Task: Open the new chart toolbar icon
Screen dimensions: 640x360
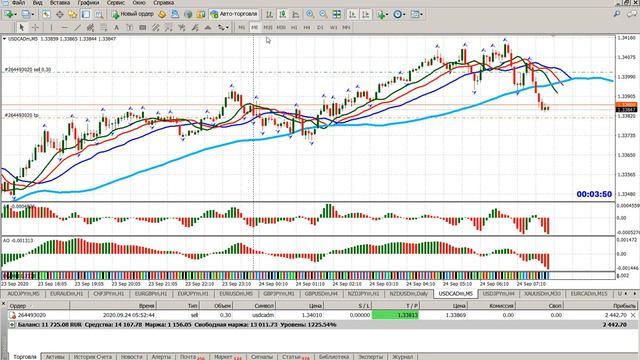Action: click(x=9, y=14)
